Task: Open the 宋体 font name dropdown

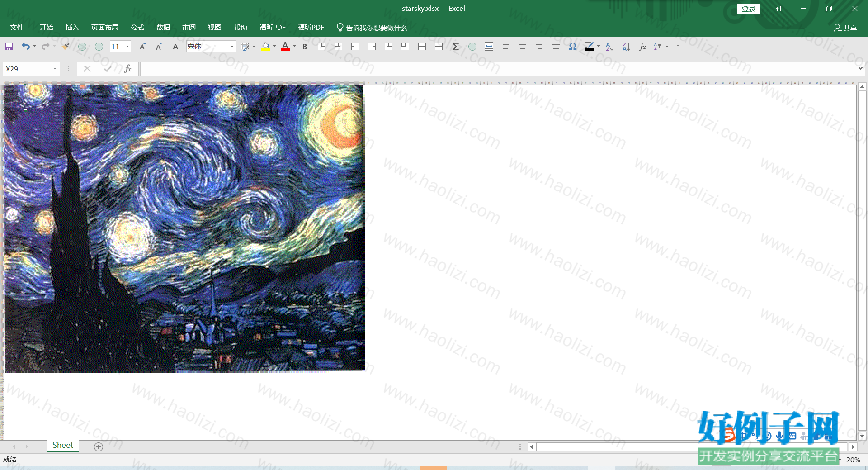Action: click(x=232, y=46)
